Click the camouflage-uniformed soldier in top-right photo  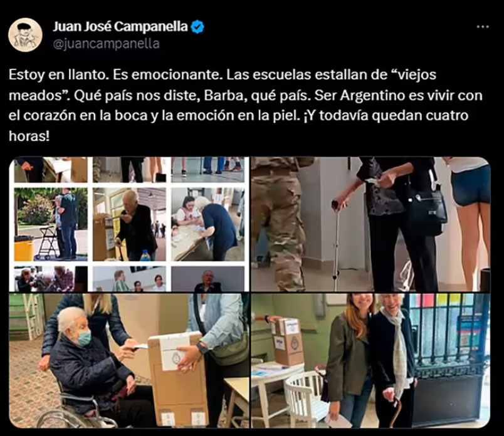pyautogui.click(x=280, y=224)
